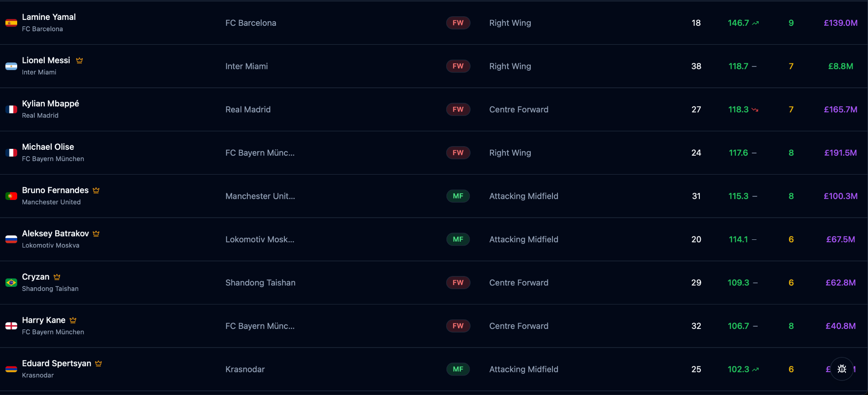Click the crown icon next to Lionel Messi
868x395 pixels.
80,61
